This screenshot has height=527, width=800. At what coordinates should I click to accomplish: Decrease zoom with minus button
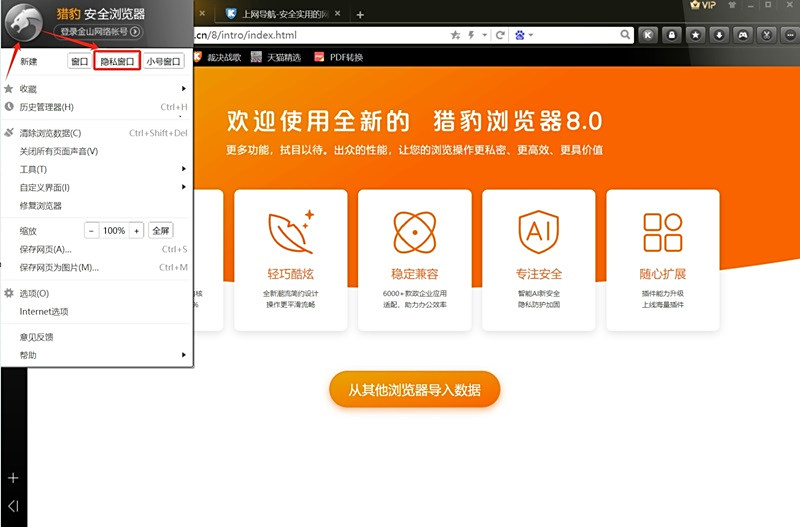pos(91,231)
